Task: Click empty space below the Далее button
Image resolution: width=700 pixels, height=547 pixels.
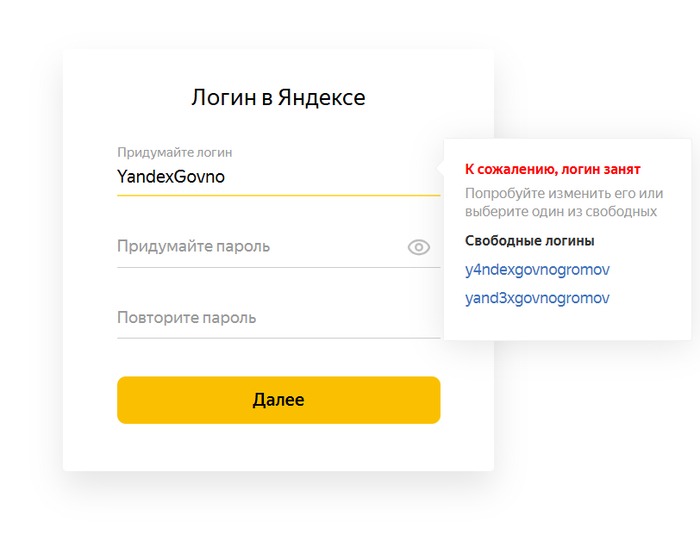Action: (x=278, y=448)
